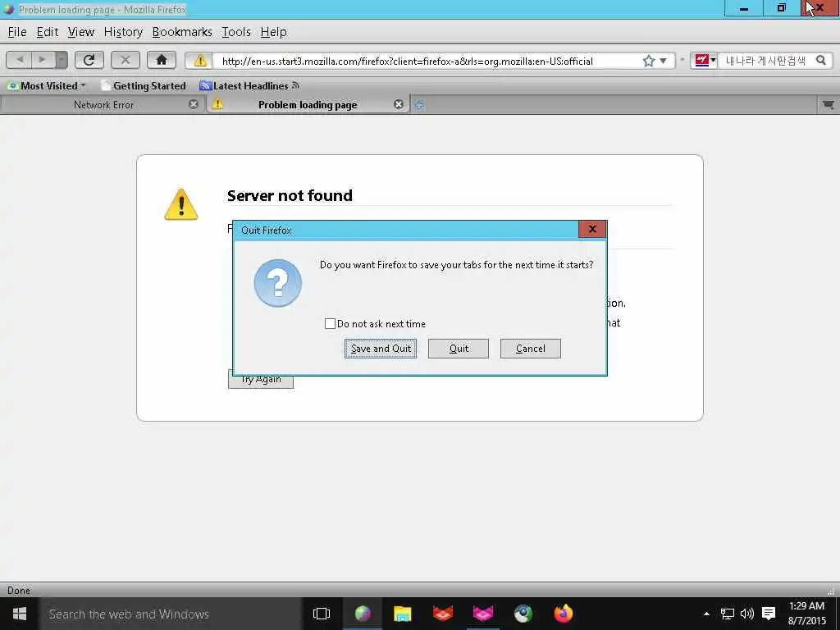Focus the search box field
Screen dimensions: 840x630
click(x=765, y=61)
